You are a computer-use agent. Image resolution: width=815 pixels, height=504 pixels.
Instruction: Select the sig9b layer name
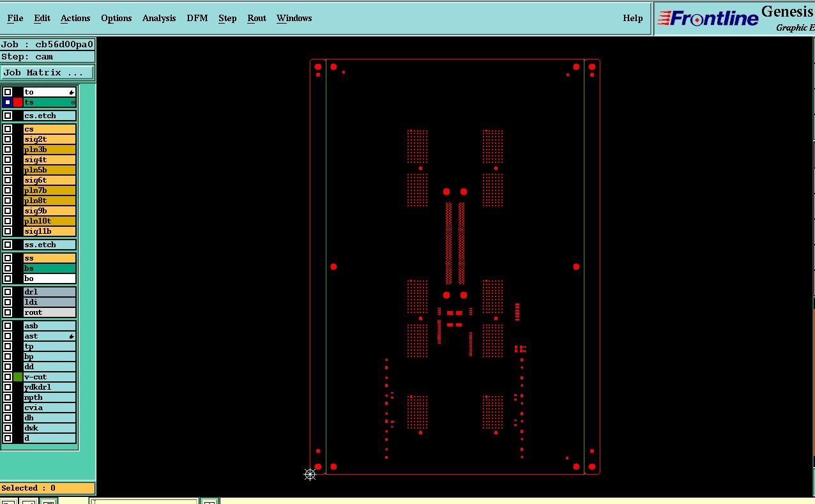point(50,211)
